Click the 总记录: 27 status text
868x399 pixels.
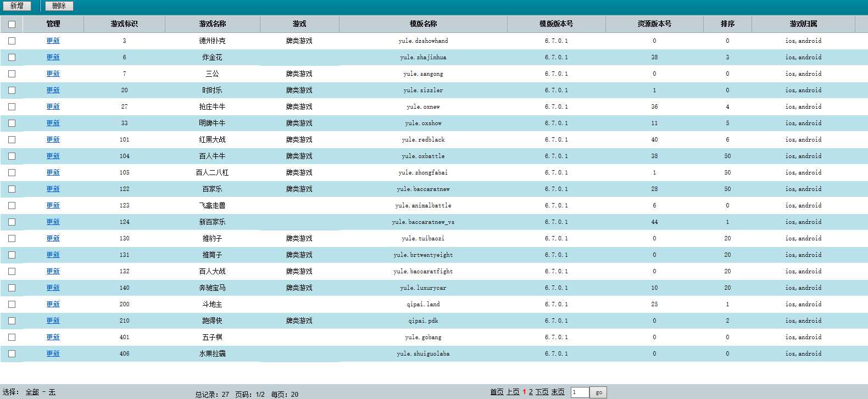pyautogui.click(x=212, y=394)
